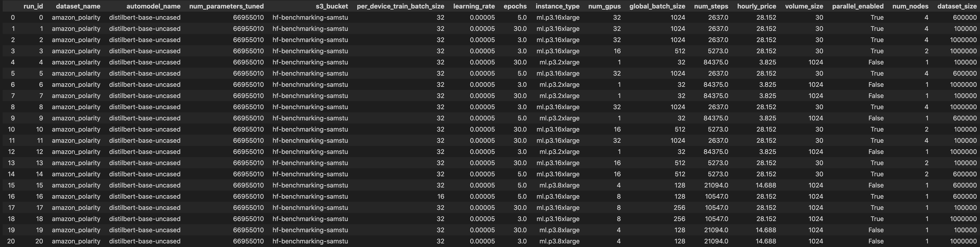Click the hourly_price 28.152 in row 3

click(766, 51)
